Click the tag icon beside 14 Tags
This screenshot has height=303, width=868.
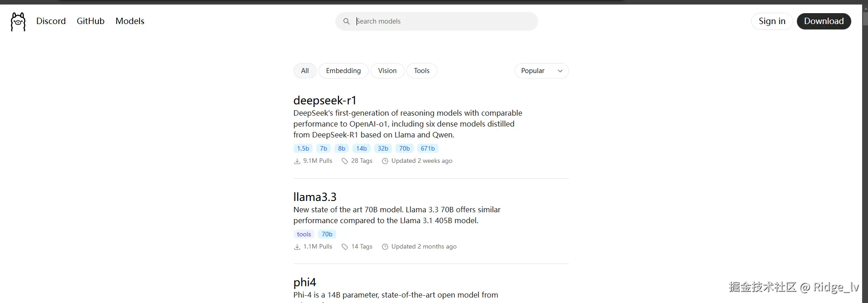(345, 247)
